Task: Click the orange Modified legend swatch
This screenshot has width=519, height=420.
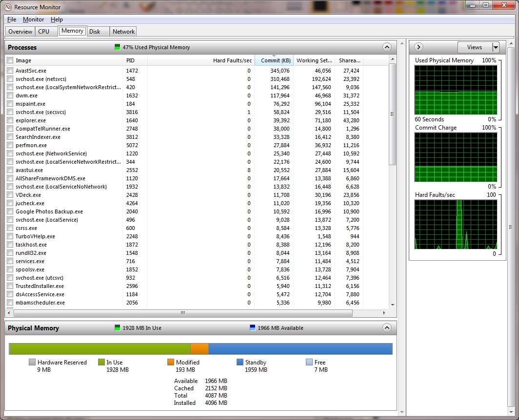Action: [x=170, y=362]
